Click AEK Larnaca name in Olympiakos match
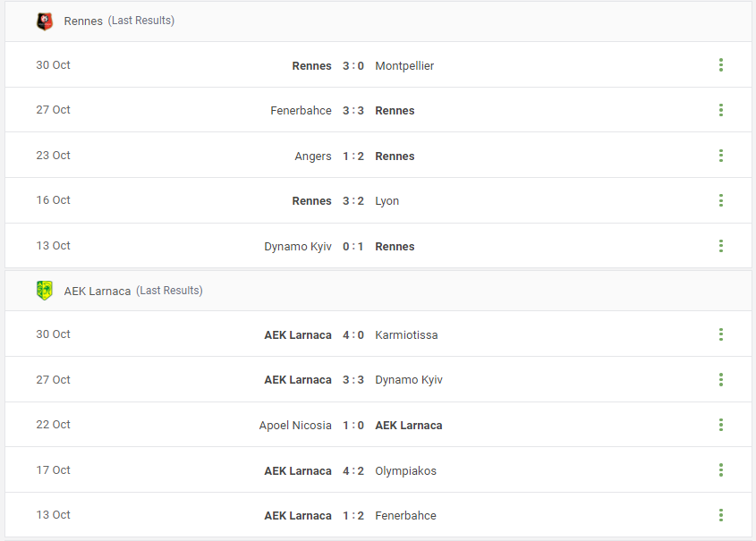Viewport: 756px width, 541px height. click(298, 471)
